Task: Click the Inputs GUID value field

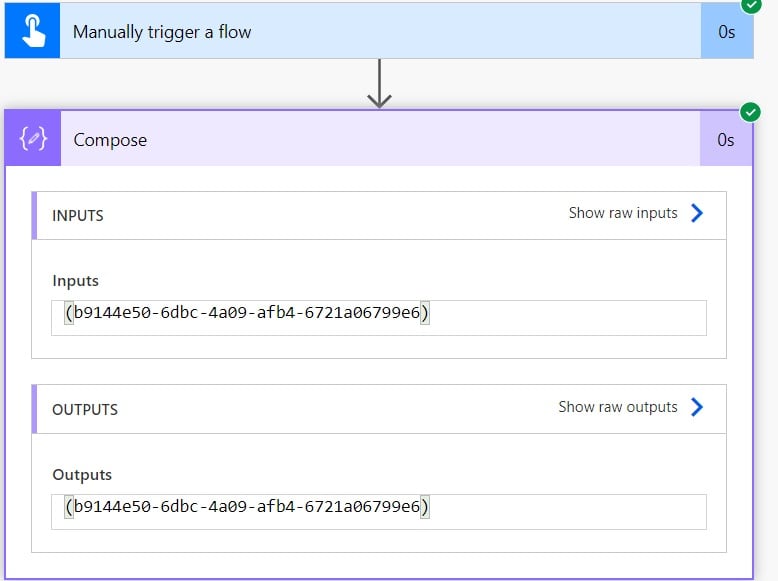Action: point(379,318)
